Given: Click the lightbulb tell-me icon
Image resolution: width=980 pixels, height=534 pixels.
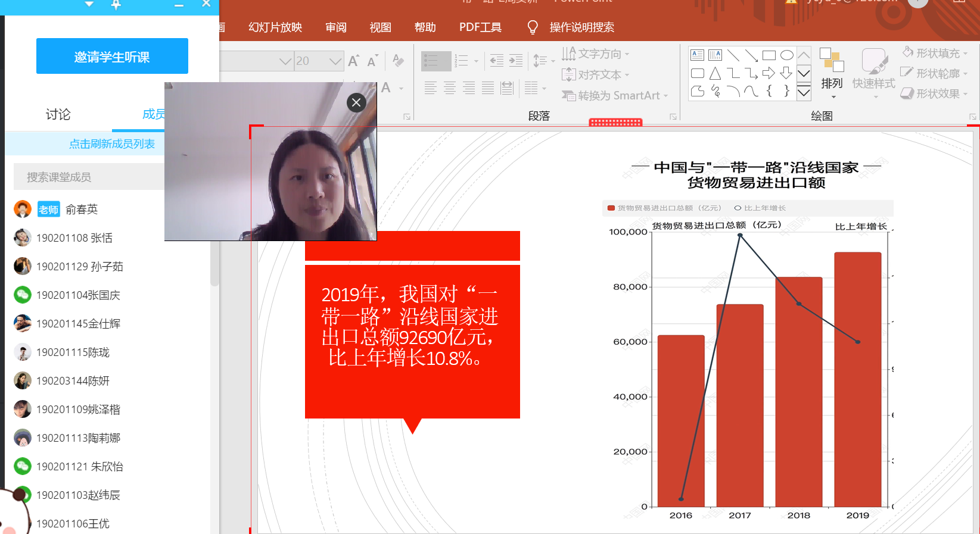Looking at the screenshot, I should coord(533,27).
